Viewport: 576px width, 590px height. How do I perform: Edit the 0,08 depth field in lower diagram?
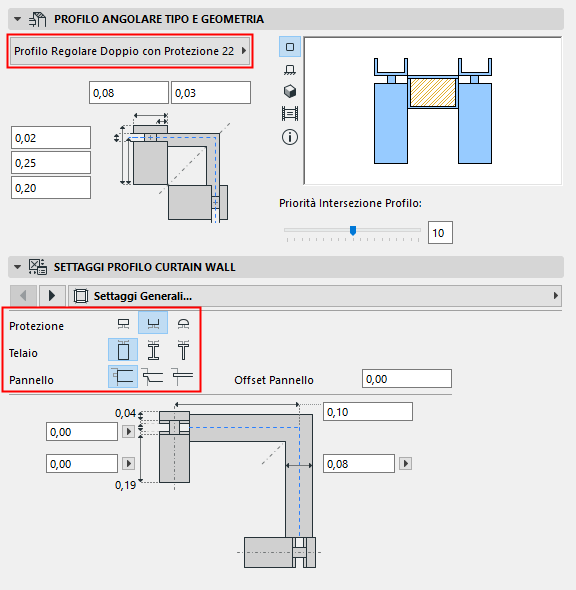point(359,464)
